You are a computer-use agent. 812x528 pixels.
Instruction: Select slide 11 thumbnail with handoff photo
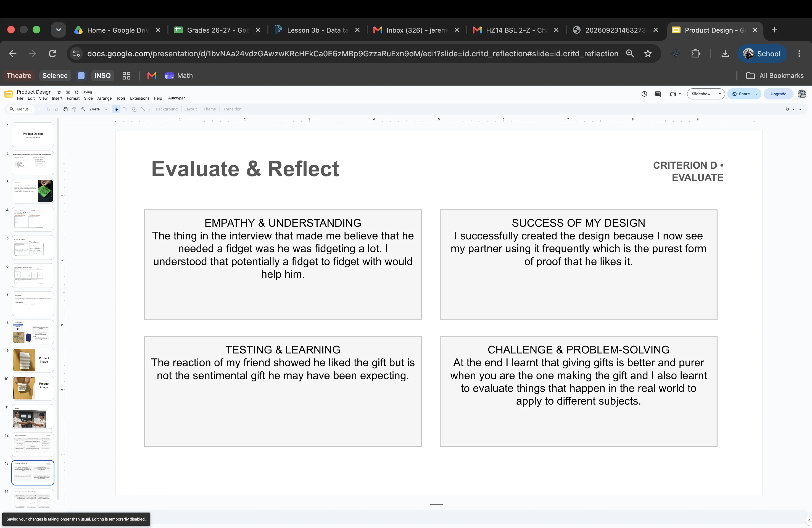click(x=33, y=417)
